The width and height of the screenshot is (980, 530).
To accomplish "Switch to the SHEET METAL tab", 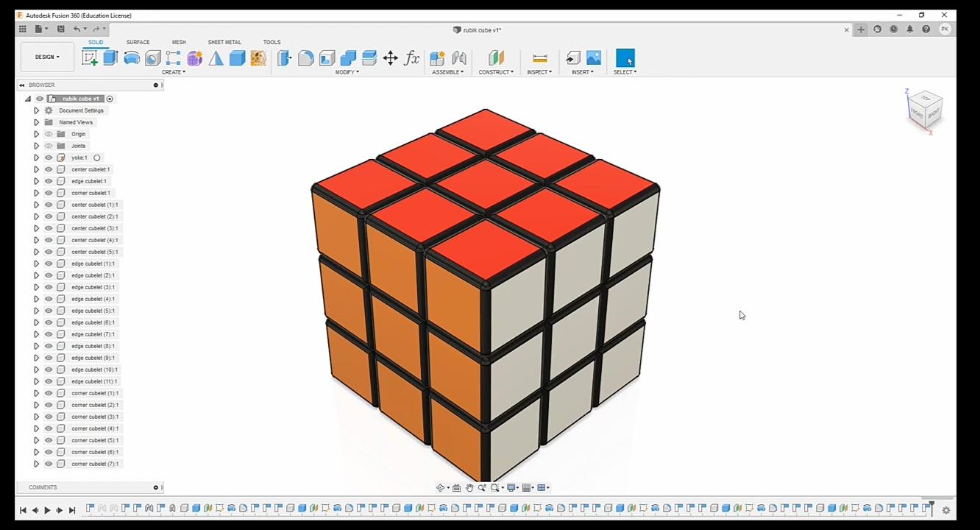I will [224, 42].
